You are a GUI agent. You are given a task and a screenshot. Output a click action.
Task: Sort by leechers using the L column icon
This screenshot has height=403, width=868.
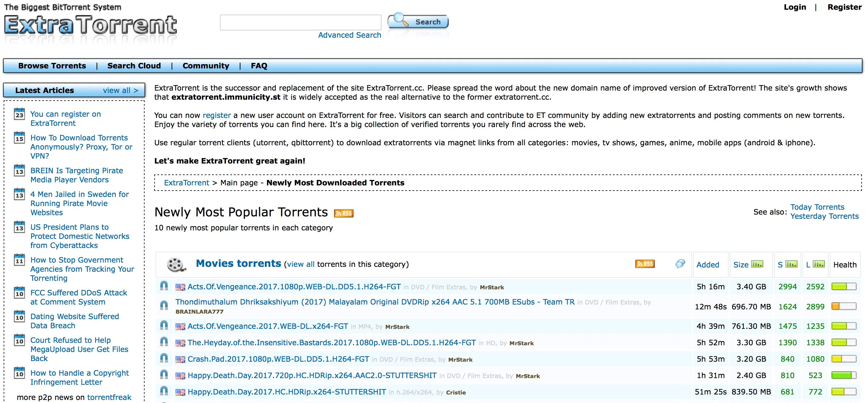point(819,264)
